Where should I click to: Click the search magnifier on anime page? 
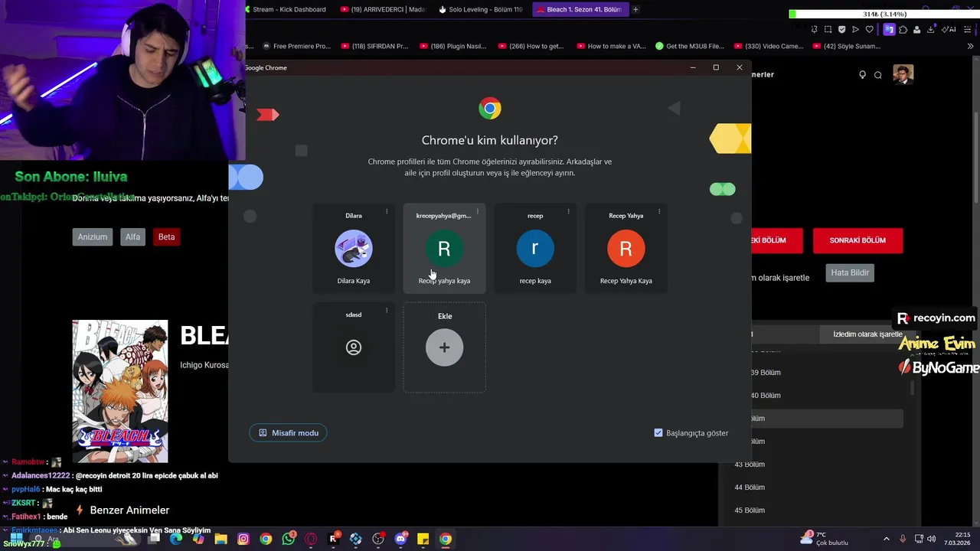click(878, 74)
